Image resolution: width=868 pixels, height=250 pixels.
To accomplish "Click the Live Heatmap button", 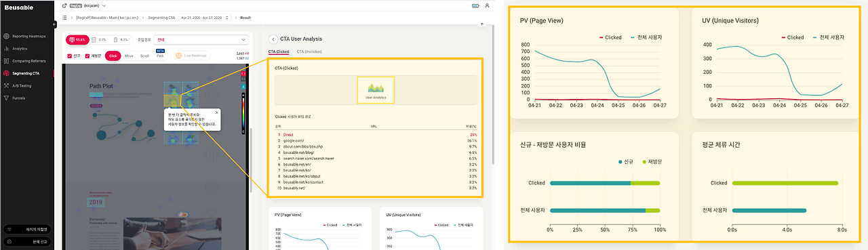I will pyautogui.click(x=192, y=56).
